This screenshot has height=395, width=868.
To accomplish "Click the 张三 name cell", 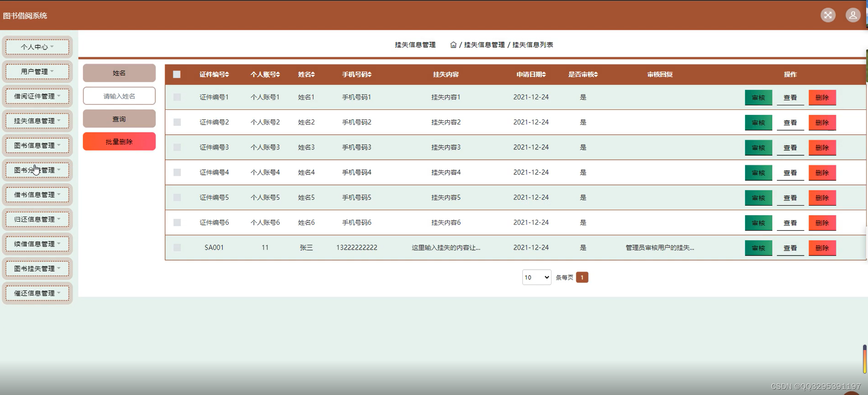I will (306, 247).
